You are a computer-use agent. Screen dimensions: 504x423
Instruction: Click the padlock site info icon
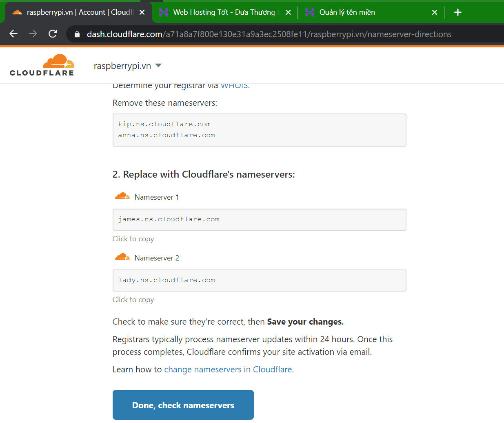tap(77, 34)
